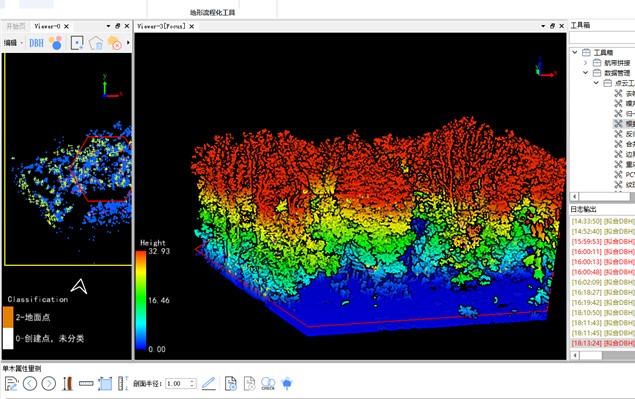Image resolution: width=635 pixels, height=399 pixels.
Task: Click the blue tree icon in bottom toolbar
Action: point(287,383)
